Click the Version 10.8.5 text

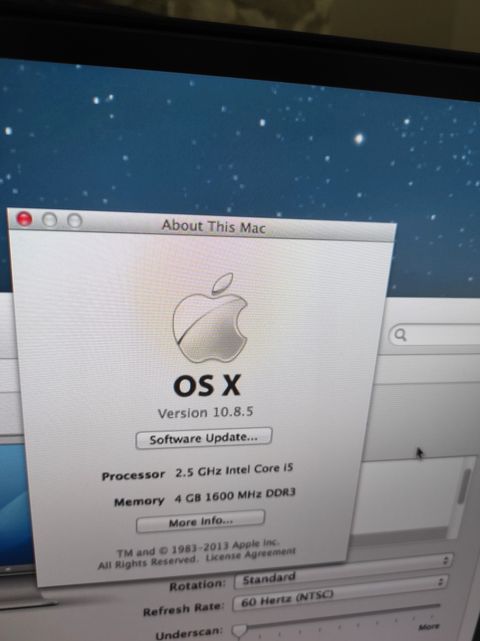coord(205,412)
